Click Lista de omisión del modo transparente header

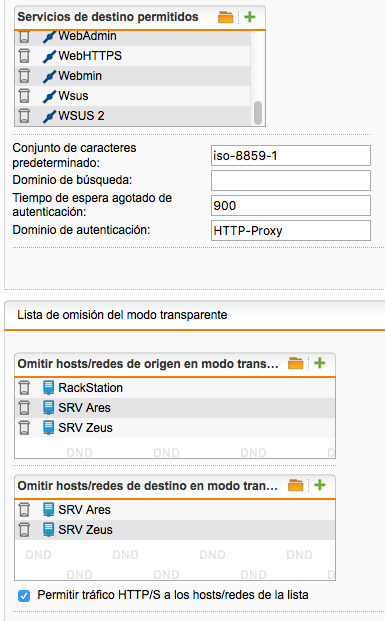[x=122, y=315]
